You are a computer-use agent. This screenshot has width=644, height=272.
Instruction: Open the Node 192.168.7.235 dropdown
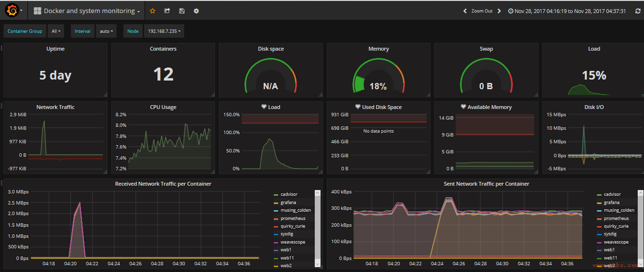click(x=164, y=31)
